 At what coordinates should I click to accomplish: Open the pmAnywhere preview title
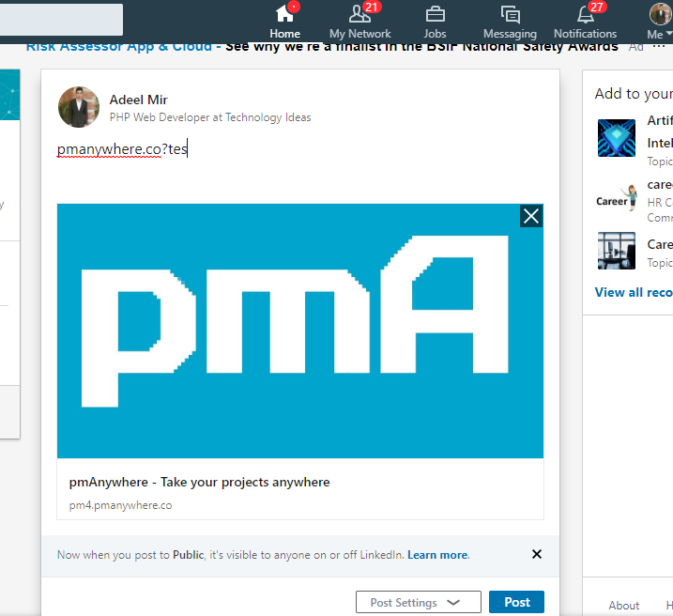[x=199, y=482]
